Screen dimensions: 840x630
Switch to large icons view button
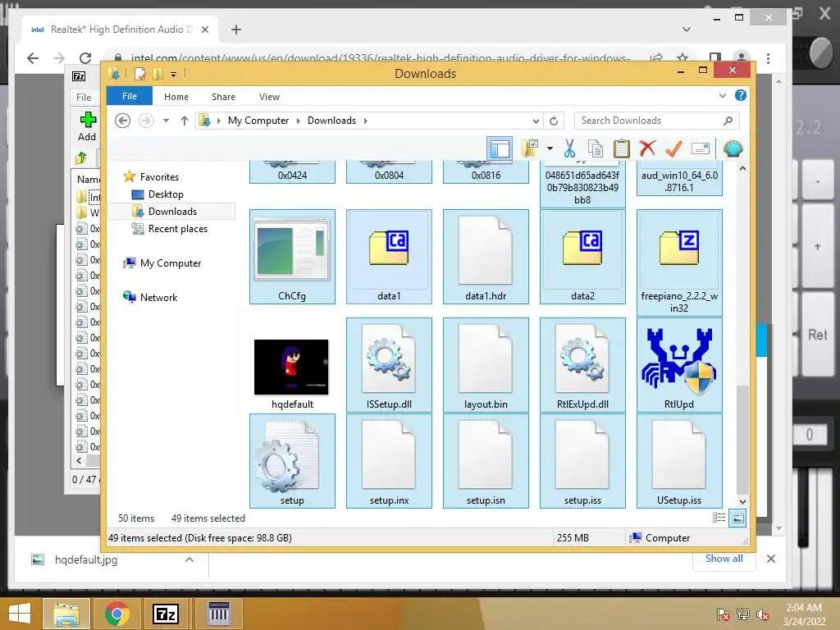(x=737, y=518)
